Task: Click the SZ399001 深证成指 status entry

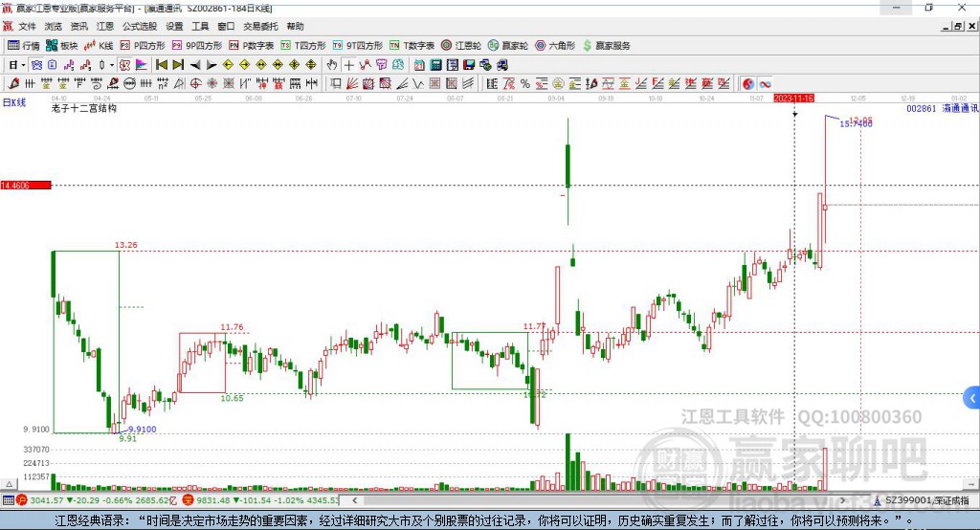Action: 922,500
